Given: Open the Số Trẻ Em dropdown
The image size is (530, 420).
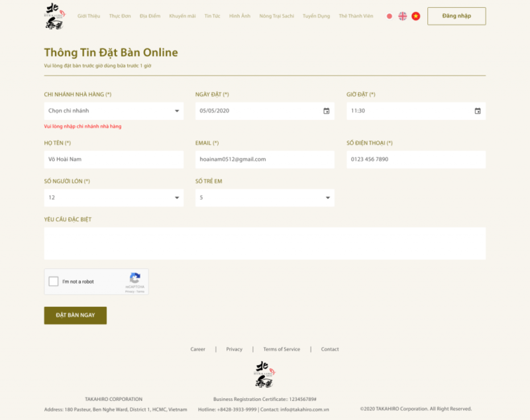Looking at the screenshot, I should click(x=264, y=197).
